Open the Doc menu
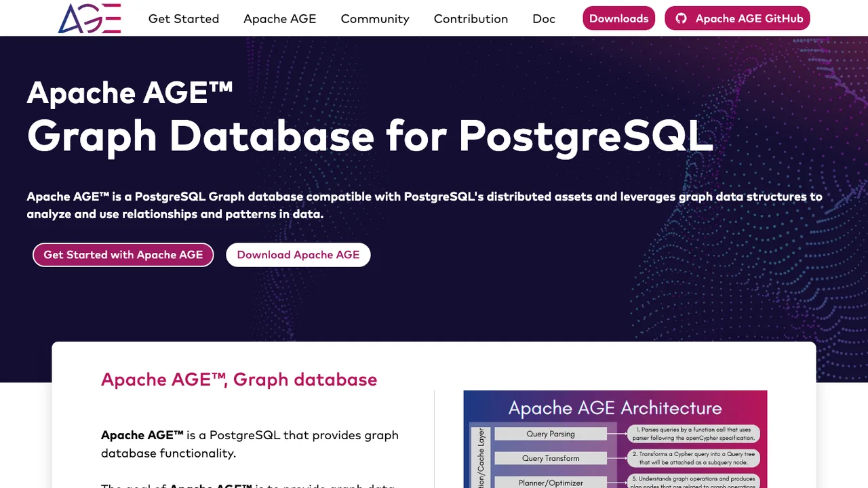Screen dimensions: 868x488 [544, 18]
